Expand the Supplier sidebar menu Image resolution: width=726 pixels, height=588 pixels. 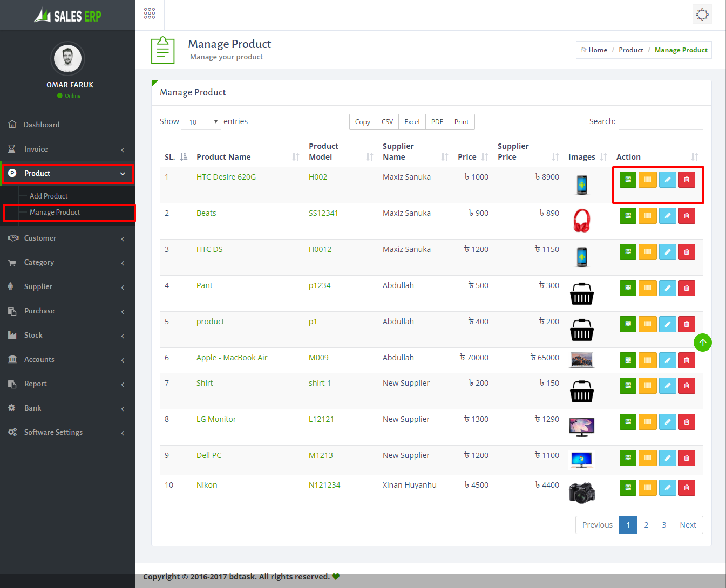[x=67, y=286]
